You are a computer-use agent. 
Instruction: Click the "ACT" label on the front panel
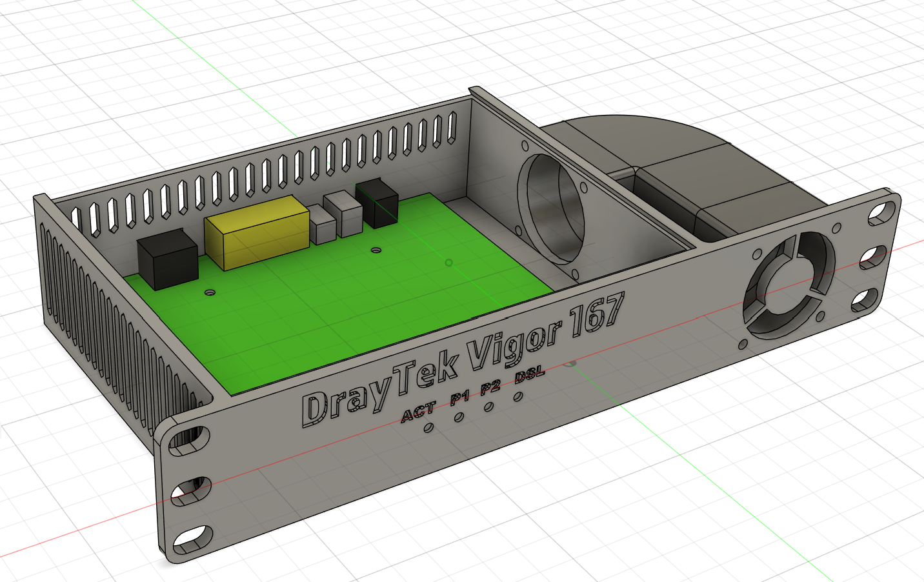pyautogui.click(x=418, y=412)
